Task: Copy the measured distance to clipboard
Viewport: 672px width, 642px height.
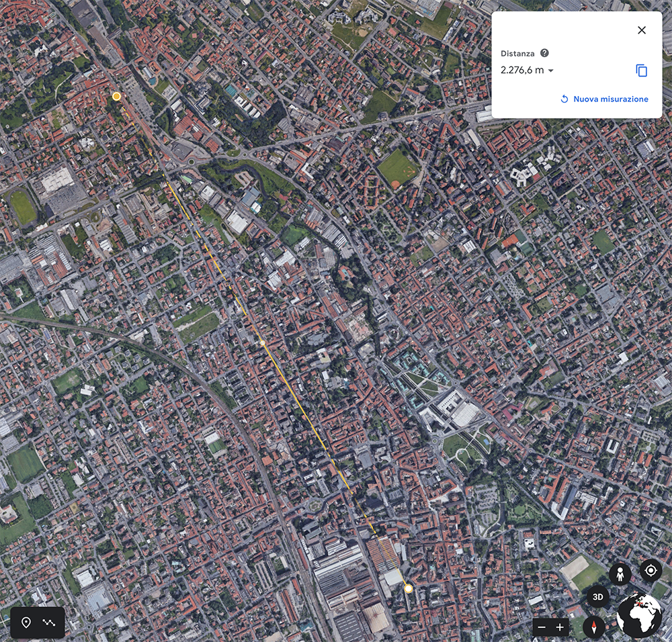Action: (x=641, y=71)
